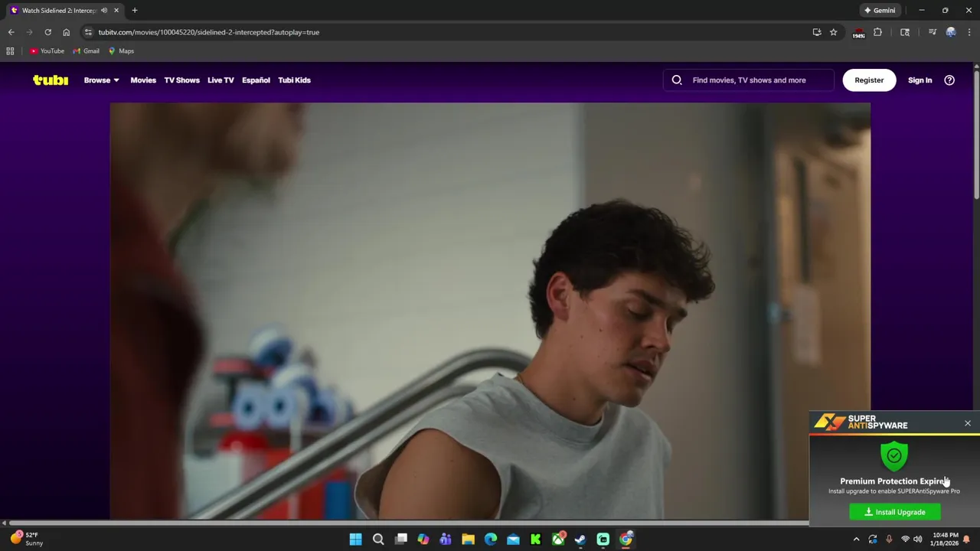Image resolution: width=980 pixels, height=551 pixels.
Task: Click the Tubi logo
Action: tap(51, 80)
